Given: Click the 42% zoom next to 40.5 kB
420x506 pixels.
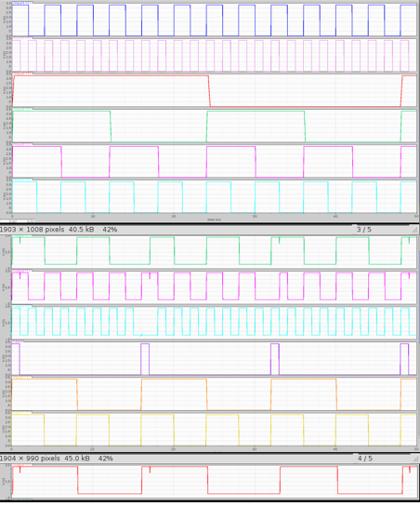Looking at the screenshot, I should point(110,230).
